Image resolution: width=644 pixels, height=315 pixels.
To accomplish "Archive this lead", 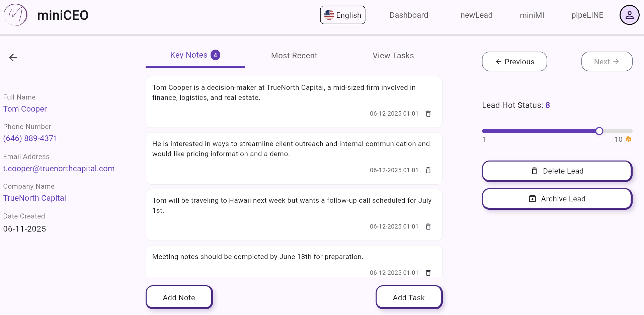I will (x=557, y=199).
